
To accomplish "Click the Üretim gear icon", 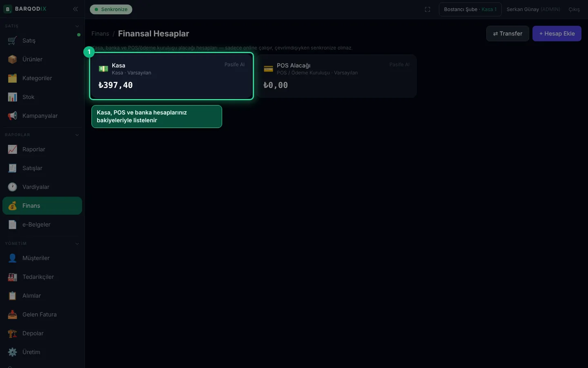I will point(12,352).
